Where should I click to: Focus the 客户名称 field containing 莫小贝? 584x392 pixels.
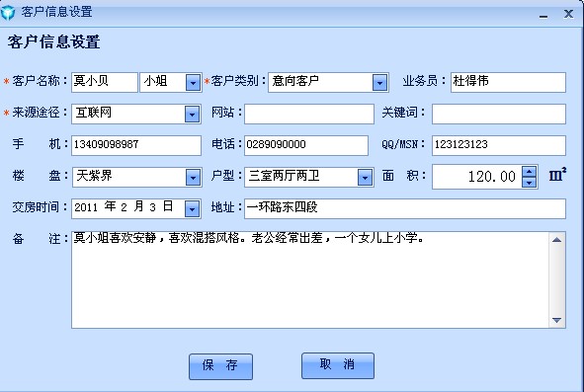click(105, 82)
